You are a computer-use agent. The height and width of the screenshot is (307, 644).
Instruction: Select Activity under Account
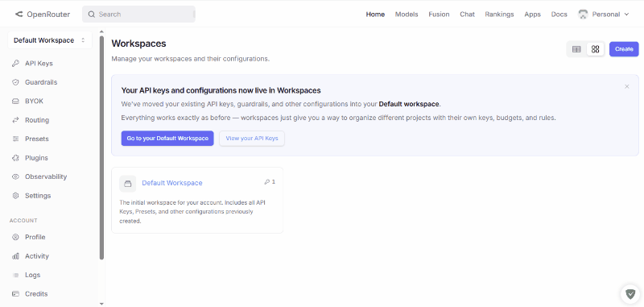37,256
